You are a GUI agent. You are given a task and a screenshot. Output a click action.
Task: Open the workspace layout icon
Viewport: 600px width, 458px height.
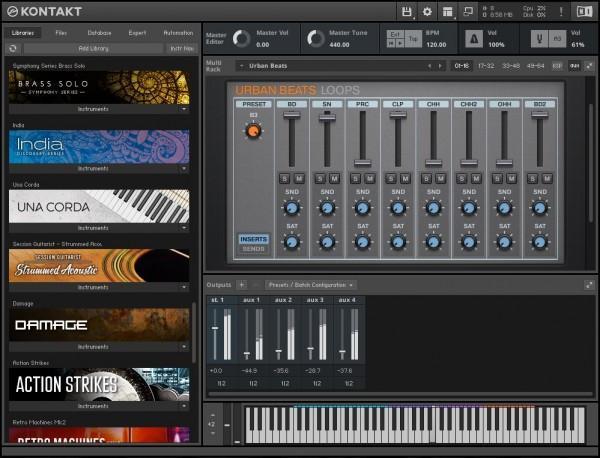point(447,11)
